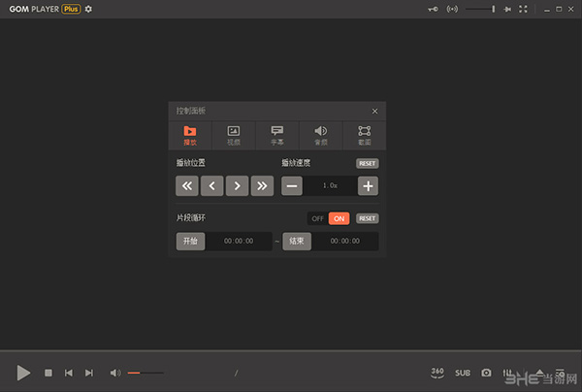Select the 播放 playback tab
Viewport: 582px width, 392px height.
pyautogui.click(x=190, y=136)
